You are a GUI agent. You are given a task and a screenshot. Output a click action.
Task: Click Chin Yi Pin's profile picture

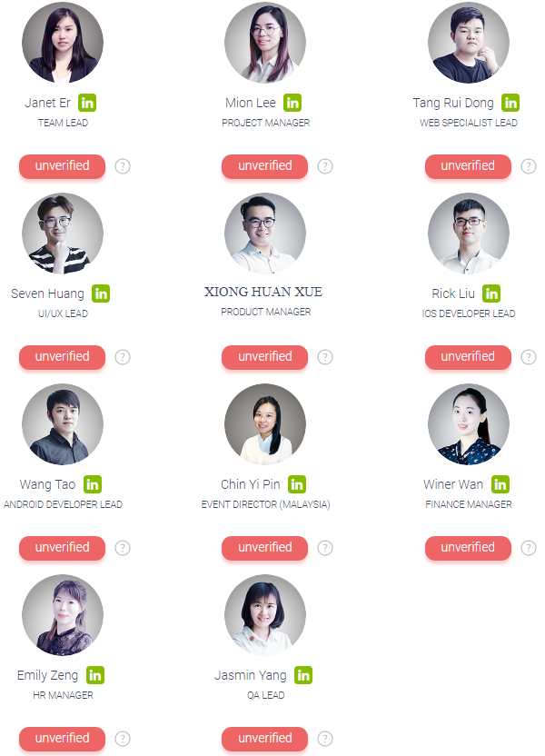click(265, 424)
